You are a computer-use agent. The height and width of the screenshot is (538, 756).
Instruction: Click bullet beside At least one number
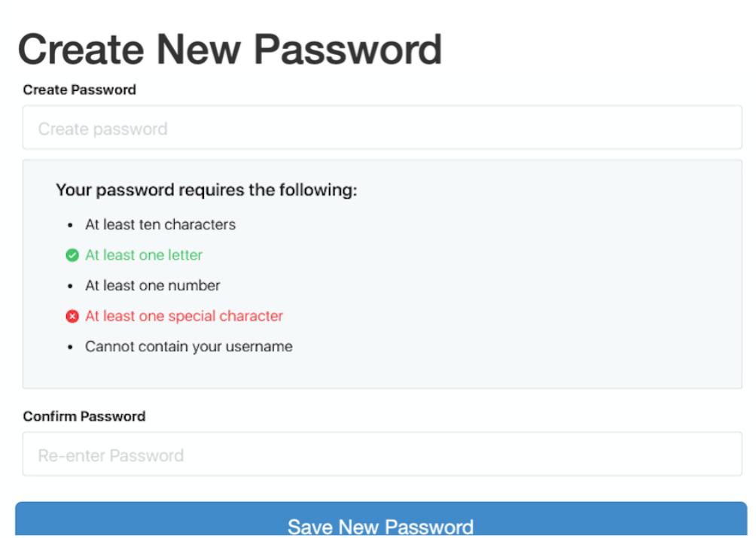[x=70, y=287]
